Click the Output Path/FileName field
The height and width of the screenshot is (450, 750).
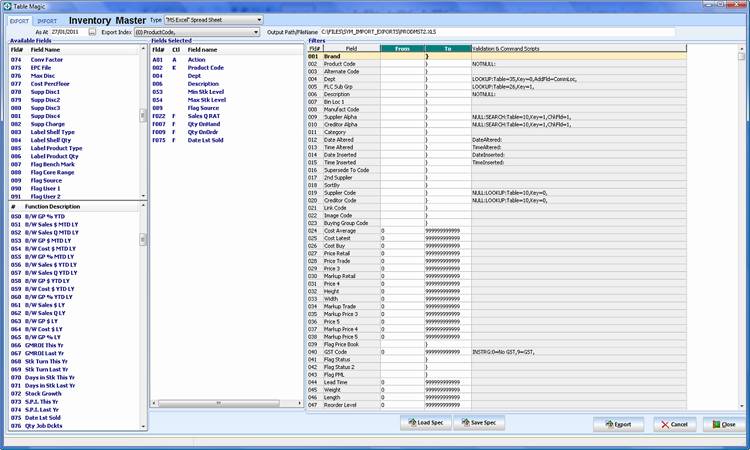tap(497, 32)
